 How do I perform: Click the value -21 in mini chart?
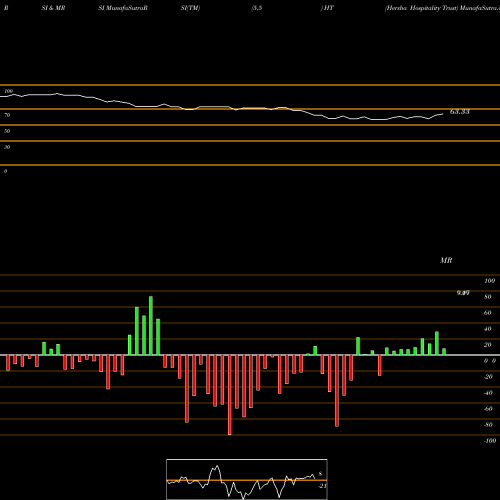pos(322,486)
